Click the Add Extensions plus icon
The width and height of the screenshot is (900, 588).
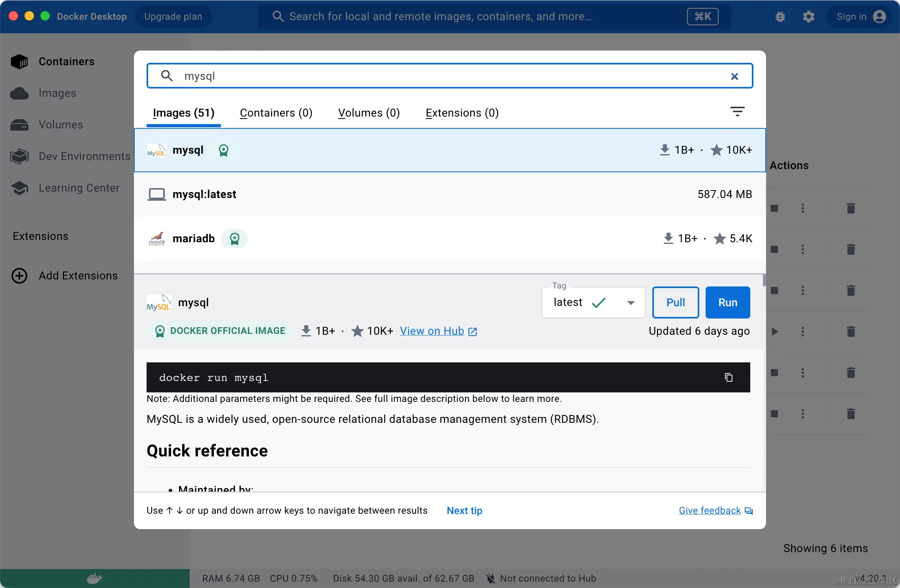point(19,275)
